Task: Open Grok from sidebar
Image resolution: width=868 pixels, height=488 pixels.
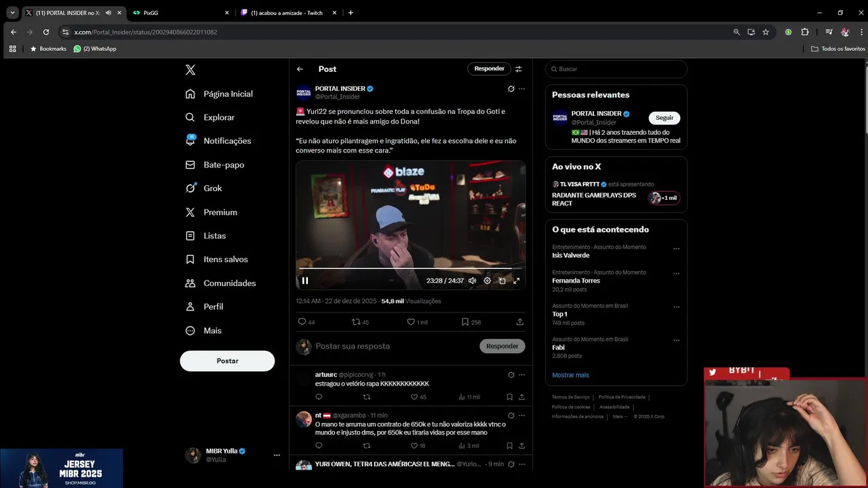Action: [x=204, y=188]
